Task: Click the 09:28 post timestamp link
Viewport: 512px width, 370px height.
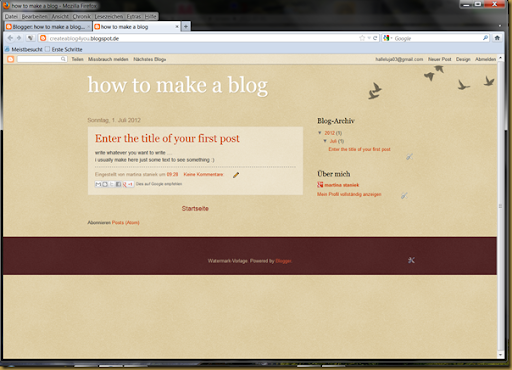Action: [172, 174]
